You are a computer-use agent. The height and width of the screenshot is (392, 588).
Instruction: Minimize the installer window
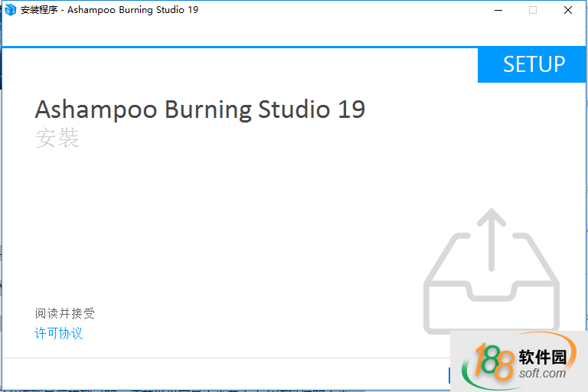[x=498, y=10]
